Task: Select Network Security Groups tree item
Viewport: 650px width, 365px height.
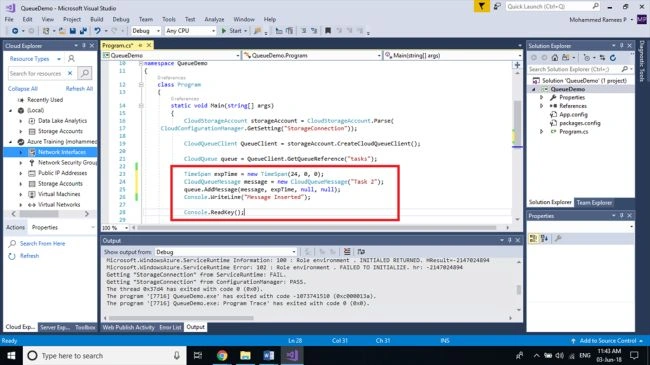Action: coord(68,163)
